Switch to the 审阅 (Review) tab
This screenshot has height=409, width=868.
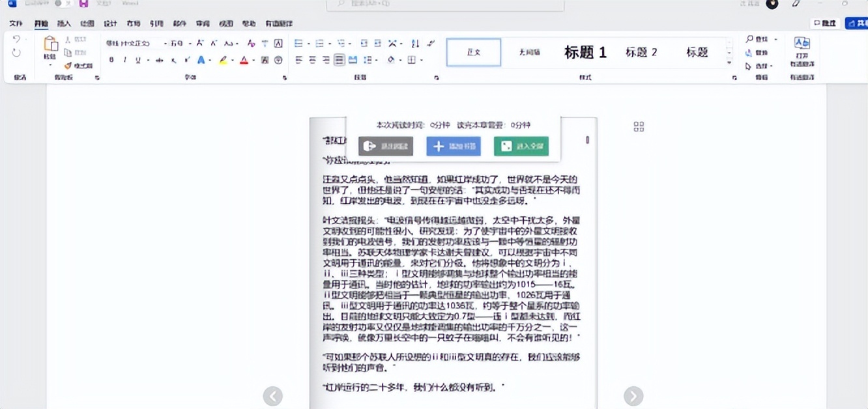point(203,23)
